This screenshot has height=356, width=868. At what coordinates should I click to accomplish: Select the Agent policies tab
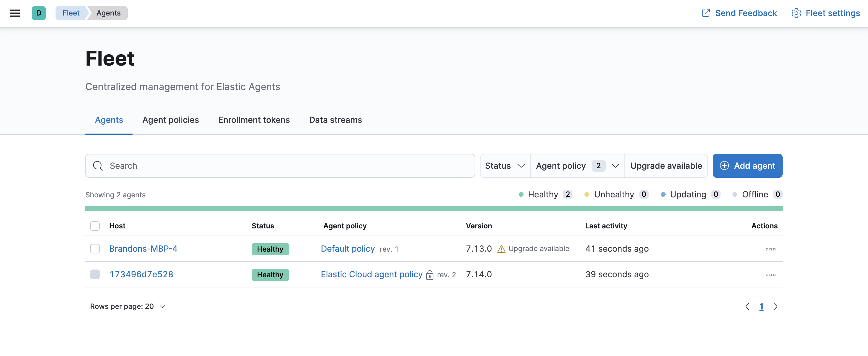click(170, 119)
